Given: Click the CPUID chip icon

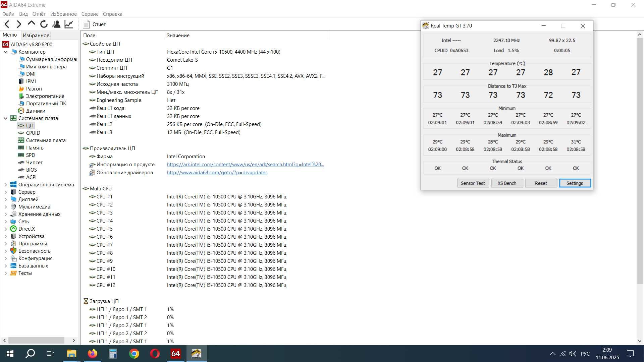Looking at the screenshot, I should pos(21,133).
